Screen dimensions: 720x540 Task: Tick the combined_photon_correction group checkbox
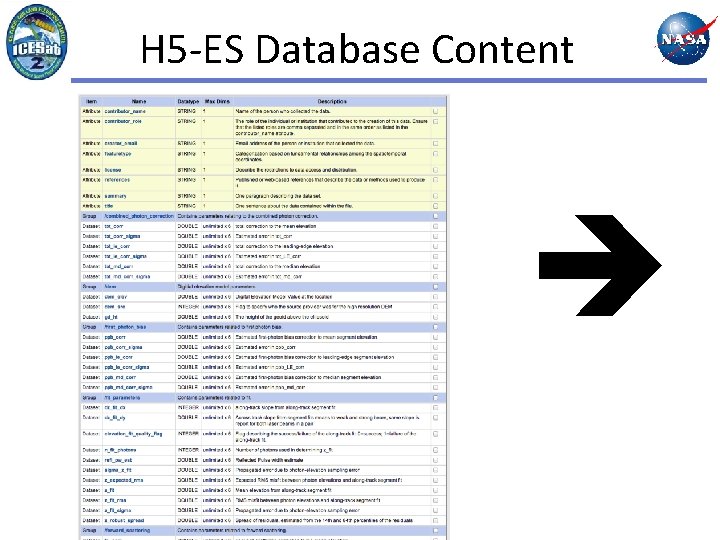tap(435, 216)
